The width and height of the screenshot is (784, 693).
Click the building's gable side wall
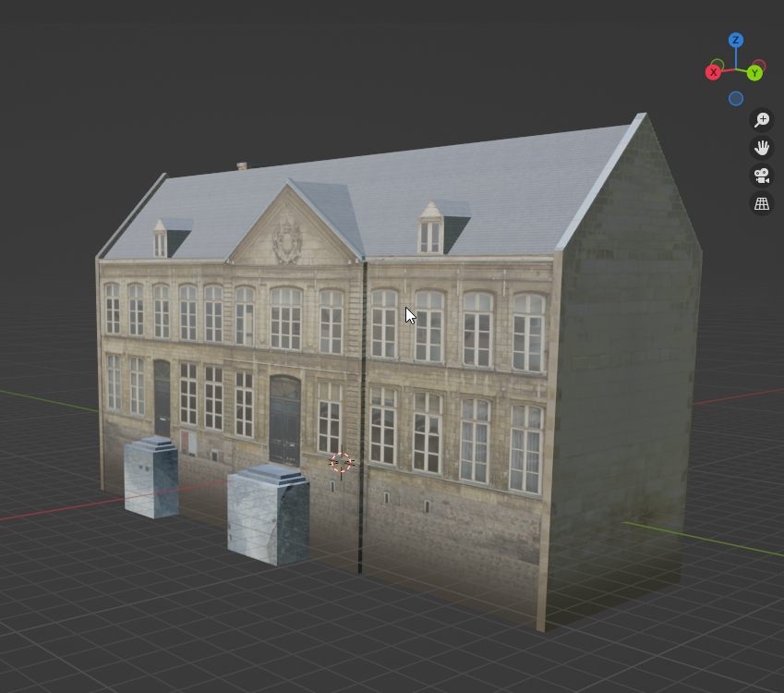coord(628,388)
